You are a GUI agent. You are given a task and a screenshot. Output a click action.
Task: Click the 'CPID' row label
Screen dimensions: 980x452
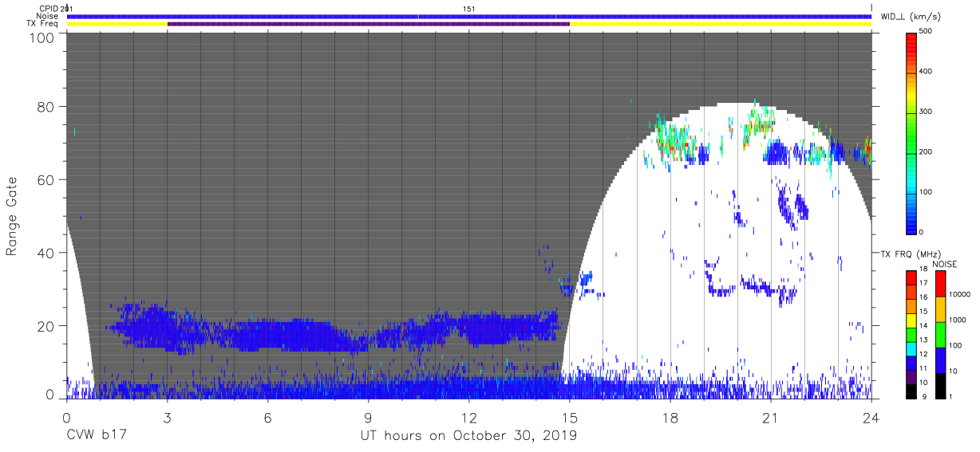48,9
